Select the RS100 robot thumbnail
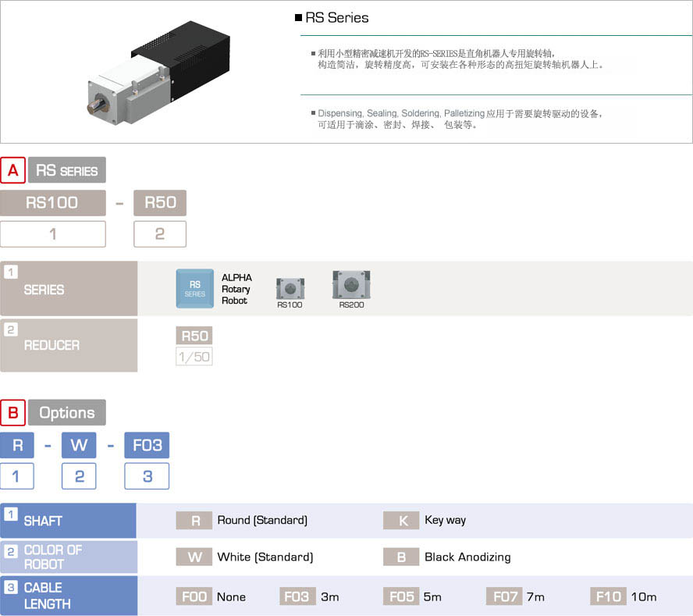 tap(290, 288)
